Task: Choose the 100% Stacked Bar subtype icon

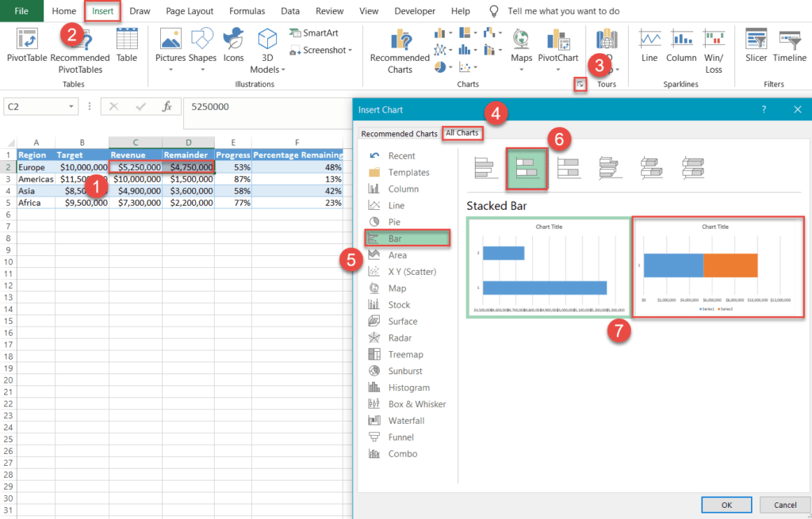Action: (568, 168)
